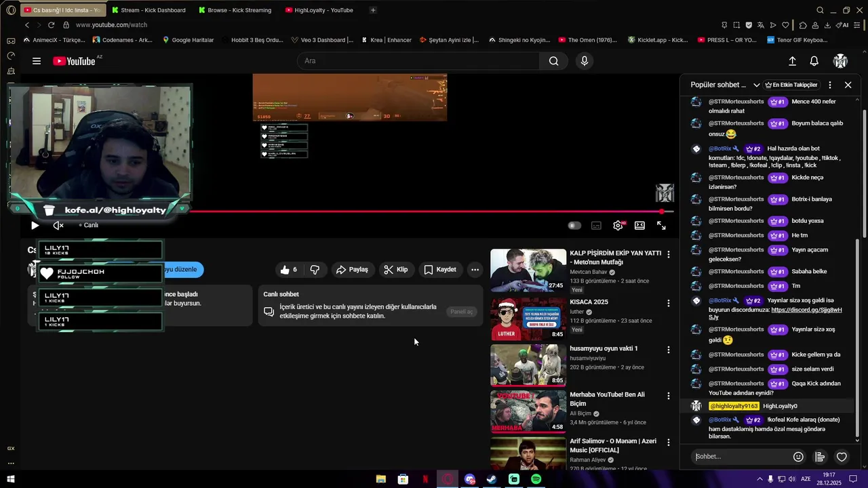
Task: Run search with the magnifier button
Action: [554, 61]
